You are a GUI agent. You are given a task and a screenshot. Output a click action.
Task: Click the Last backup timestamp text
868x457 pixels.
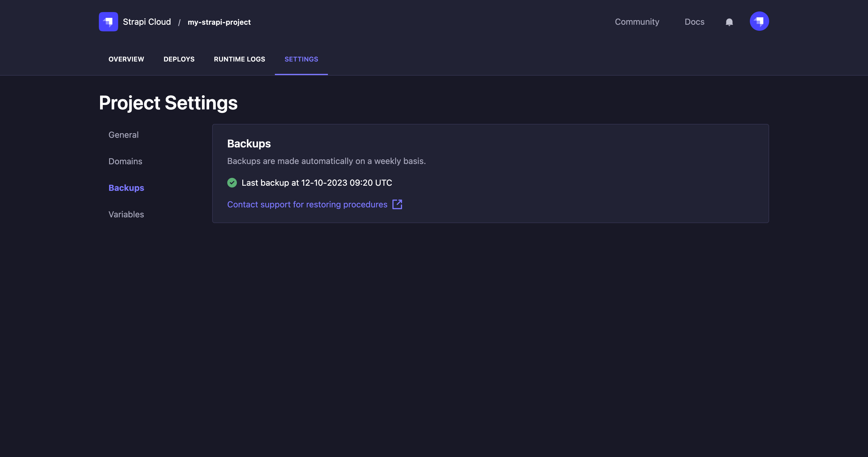tap(316, 183)
